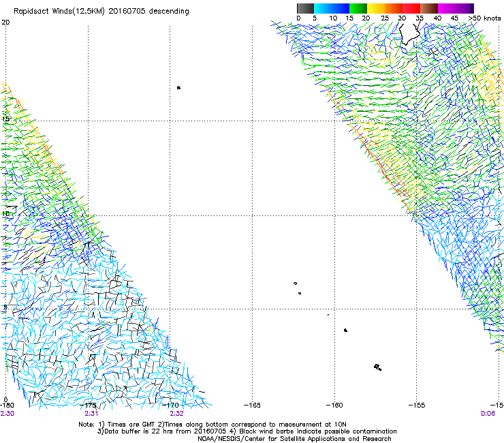Click the purple time label '2:31'
Viewport: 504px width, 443px height.
point(91,414)
